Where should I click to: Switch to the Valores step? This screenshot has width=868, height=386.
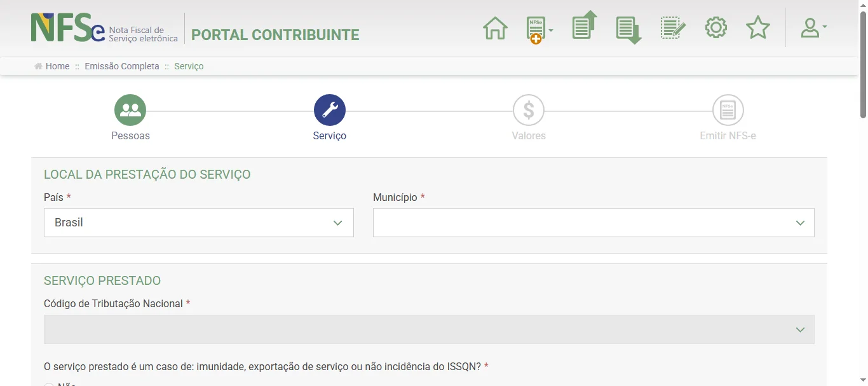(x=529, y=109)
